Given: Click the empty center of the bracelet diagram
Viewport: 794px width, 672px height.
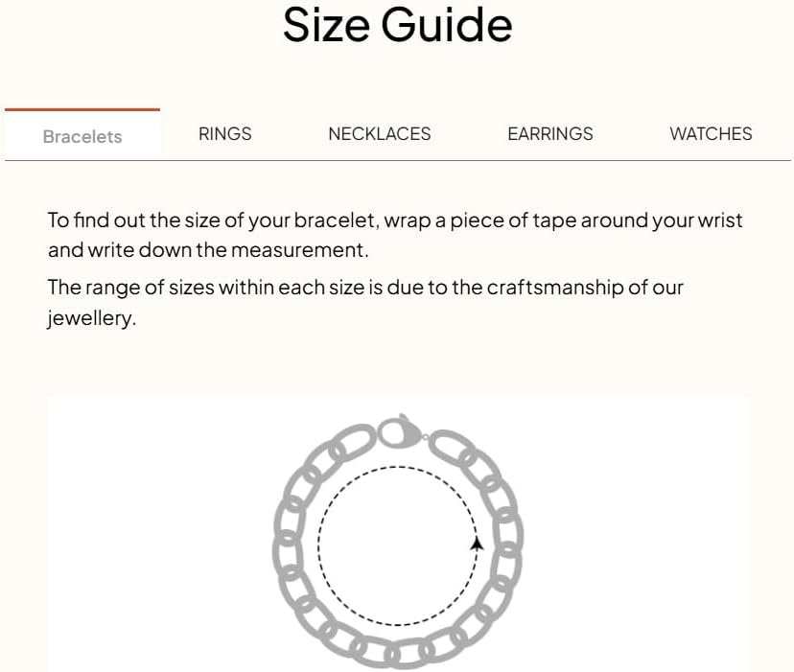Looking at the screenshot, I should point(398,545).
